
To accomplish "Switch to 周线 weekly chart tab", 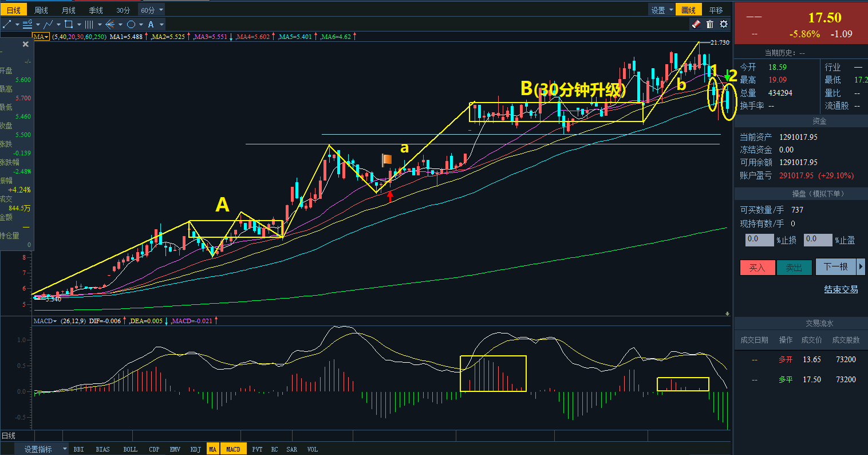I will point(41,10).
